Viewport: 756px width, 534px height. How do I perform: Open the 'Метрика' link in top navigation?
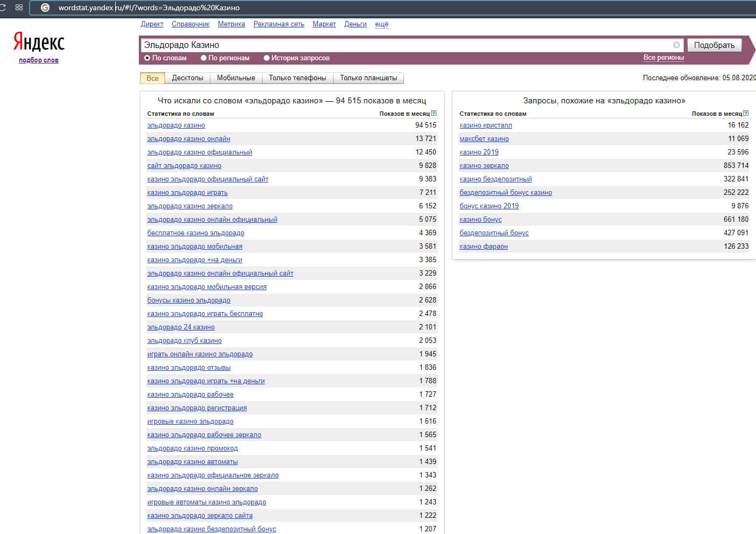click(x=231, y=24)
